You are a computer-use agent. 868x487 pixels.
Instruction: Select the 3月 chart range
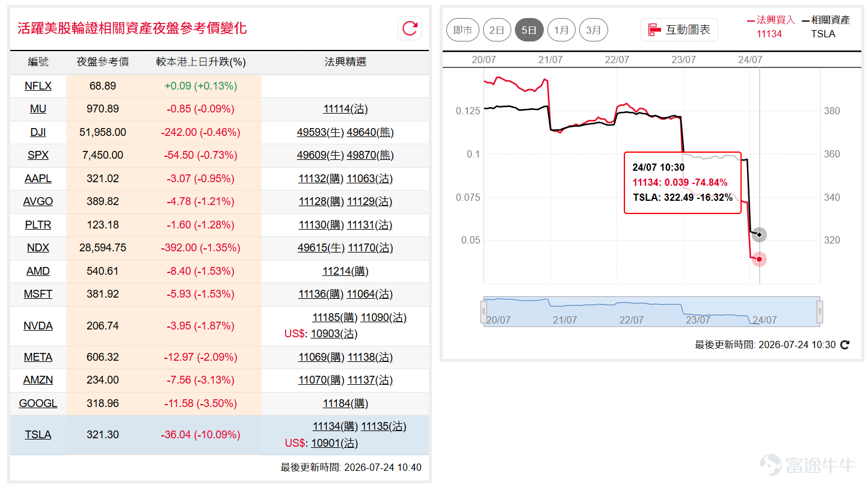pos(594,30)
